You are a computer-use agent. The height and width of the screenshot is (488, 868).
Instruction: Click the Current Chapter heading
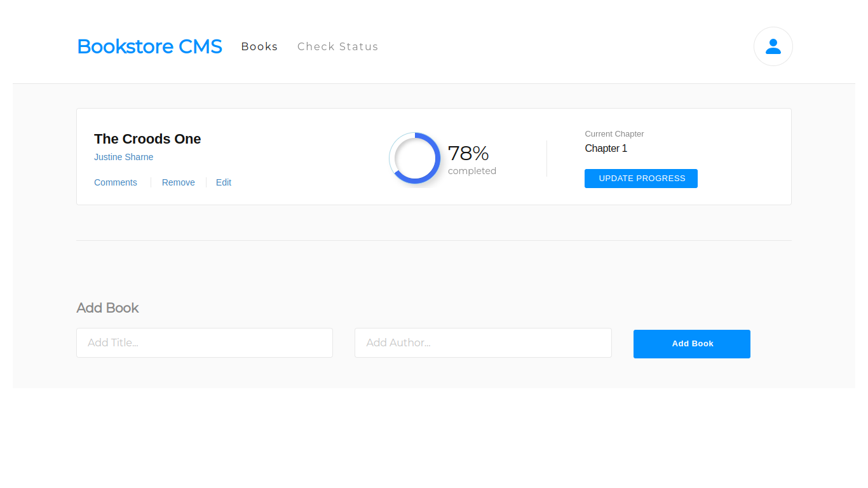[x=614, y=134]
